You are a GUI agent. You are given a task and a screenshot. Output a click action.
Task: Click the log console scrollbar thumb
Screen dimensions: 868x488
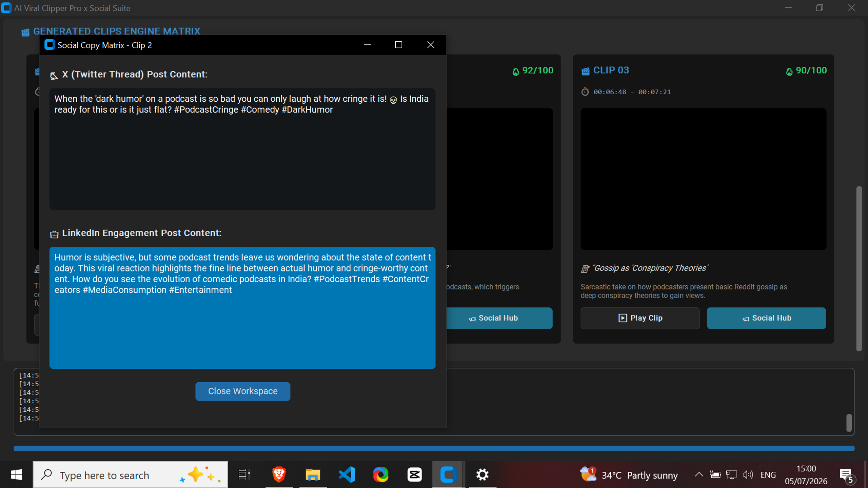[849, 423]
